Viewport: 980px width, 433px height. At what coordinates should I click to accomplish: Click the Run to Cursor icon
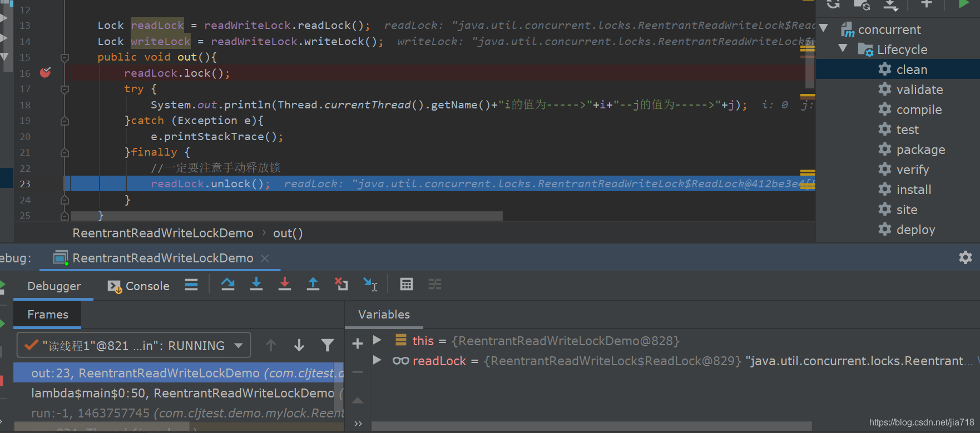click(x=370, y=285)
